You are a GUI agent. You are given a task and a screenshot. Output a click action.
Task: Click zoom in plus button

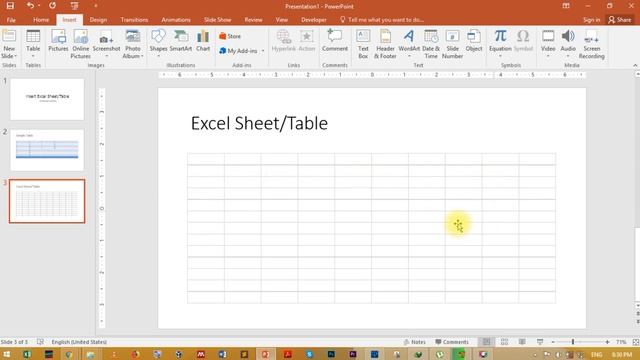tap(607, 342)
